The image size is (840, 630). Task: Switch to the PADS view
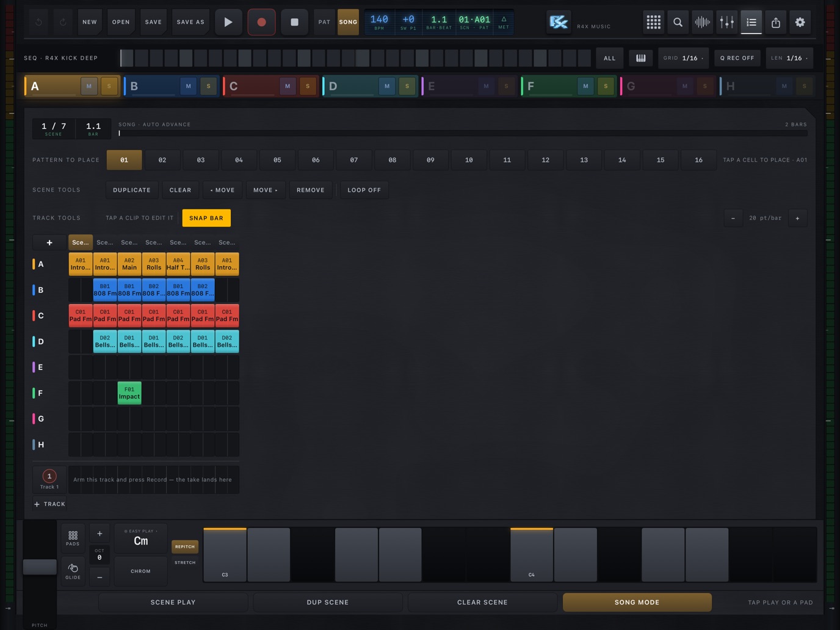(73, 538)
